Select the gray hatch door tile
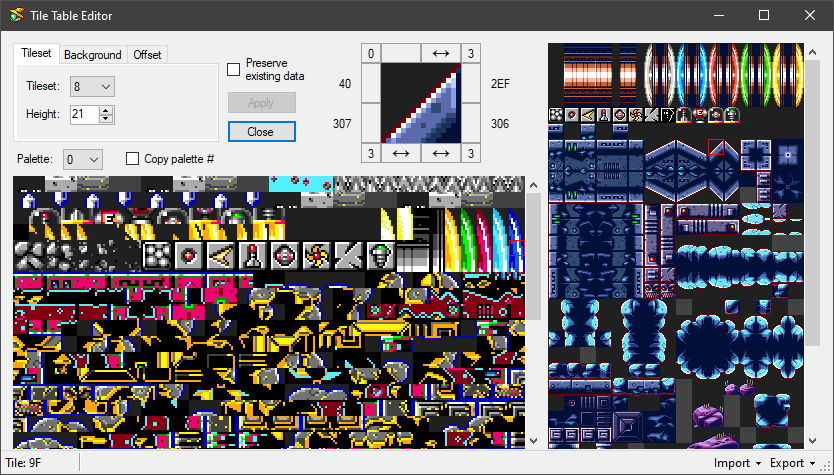Viewport: 834px width, 475px height. tap(660, 75)
